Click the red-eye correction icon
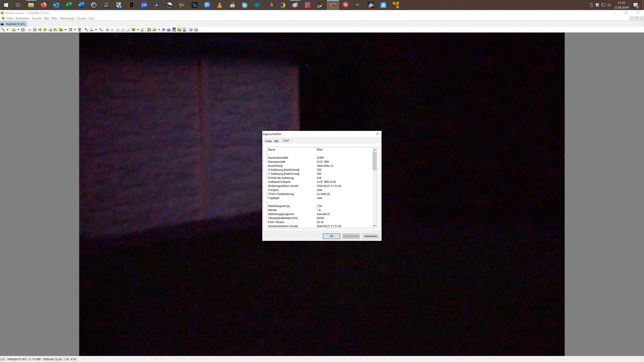 click(x=80, y=30)
